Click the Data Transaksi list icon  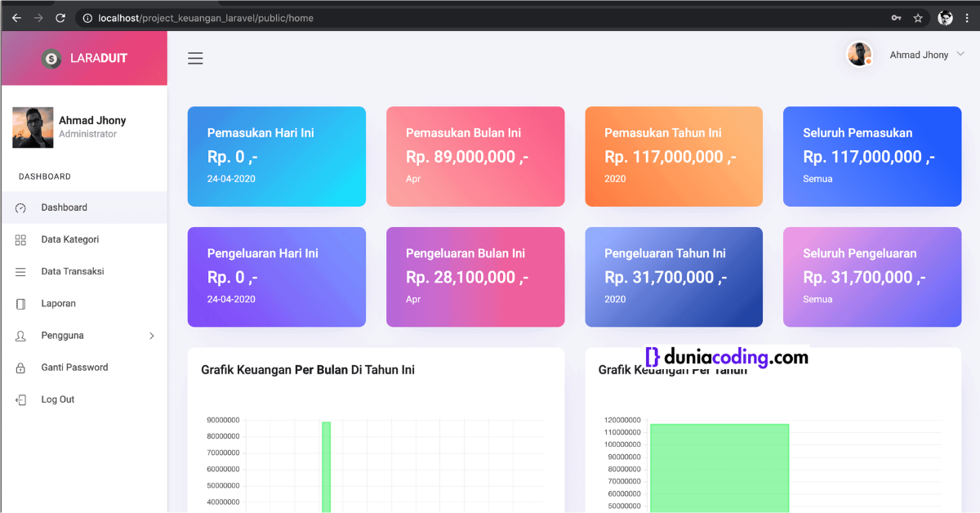[22, 270]
